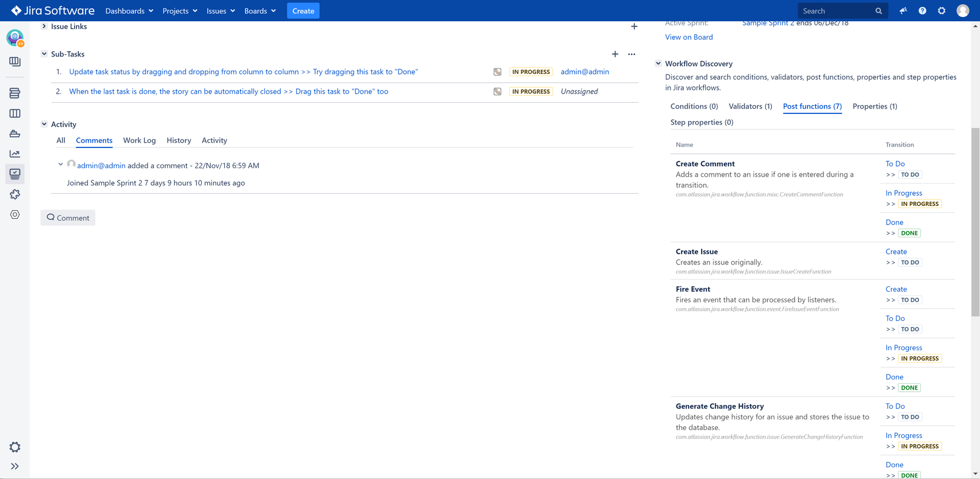
Task: Click In Progress transition under Create Comment
Action: [904, 193]
